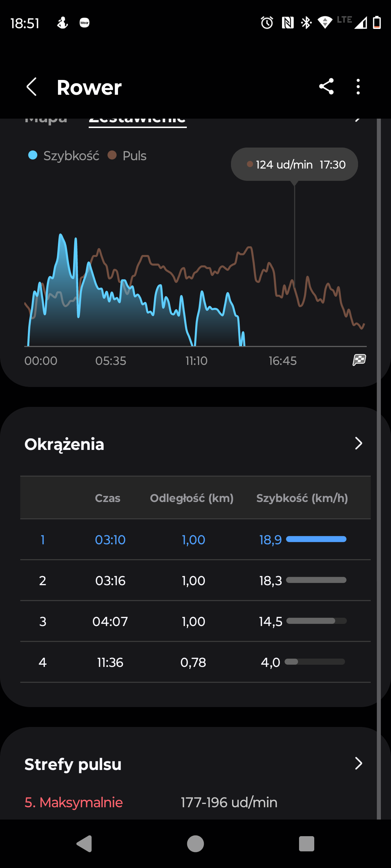
Task: Toggle the Szybkość series legend
Action: [64, 156]
